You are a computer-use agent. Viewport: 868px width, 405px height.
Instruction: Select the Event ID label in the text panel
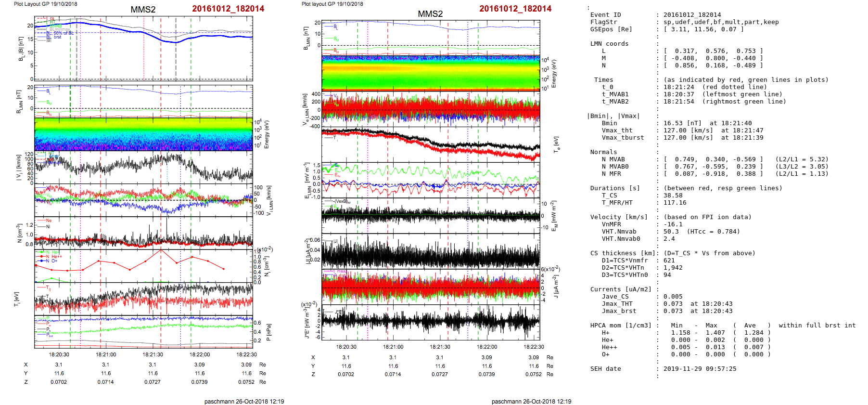click(x=605, y=15)
